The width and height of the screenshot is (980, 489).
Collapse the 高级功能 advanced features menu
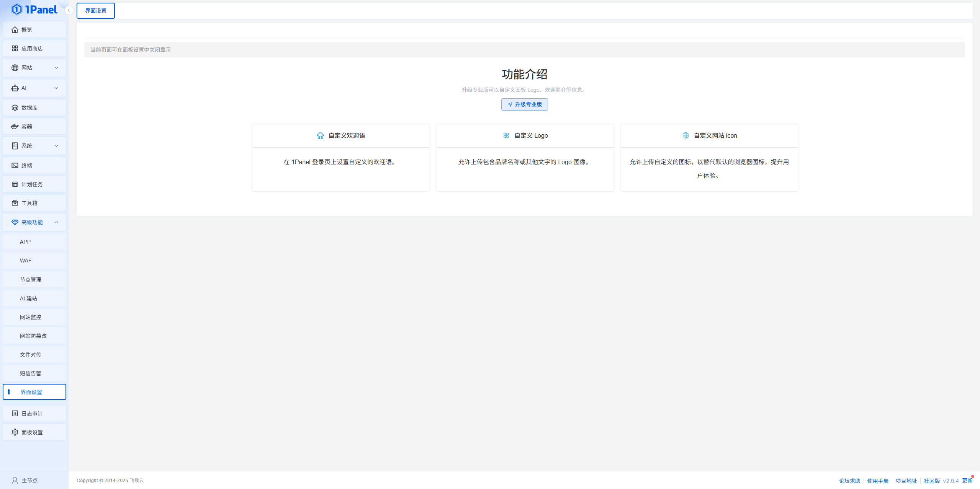pos(34,222)
